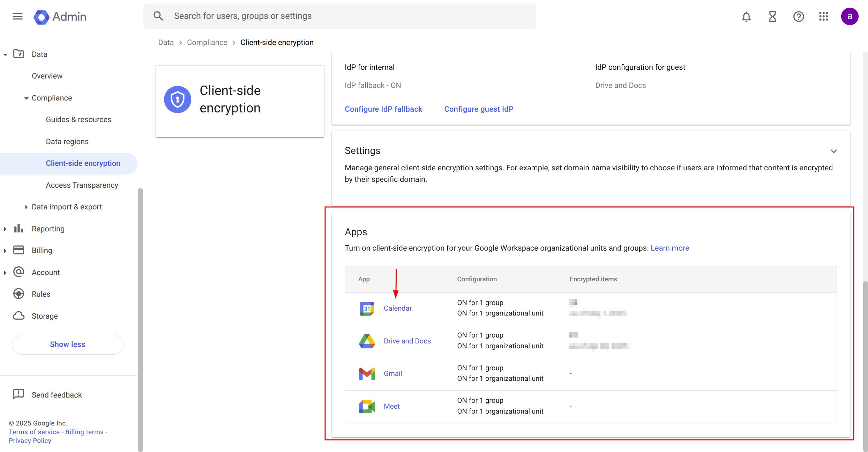
Task: Click the Apps section heading
Action: click(x=356, y=232)
